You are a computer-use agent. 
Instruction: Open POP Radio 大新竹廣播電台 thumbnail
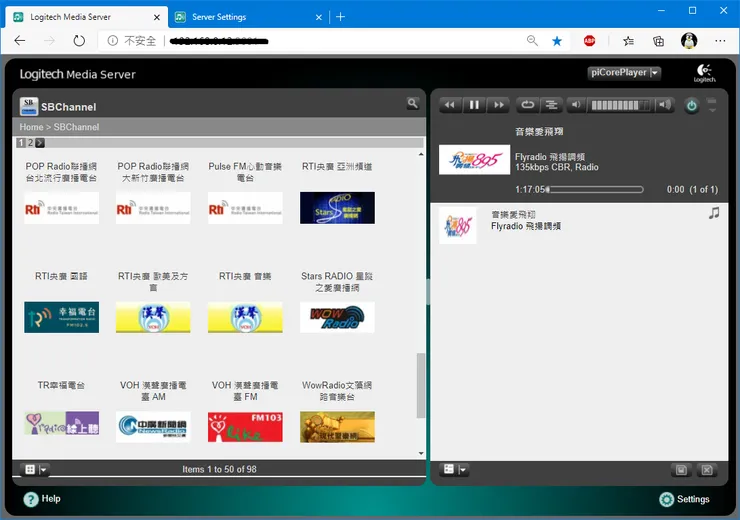(153, 208)
